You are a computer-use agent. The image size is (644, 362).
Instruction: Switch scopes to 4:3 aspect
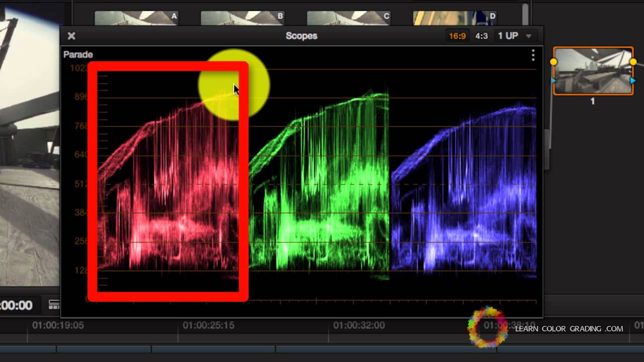(x=481, y=36)
